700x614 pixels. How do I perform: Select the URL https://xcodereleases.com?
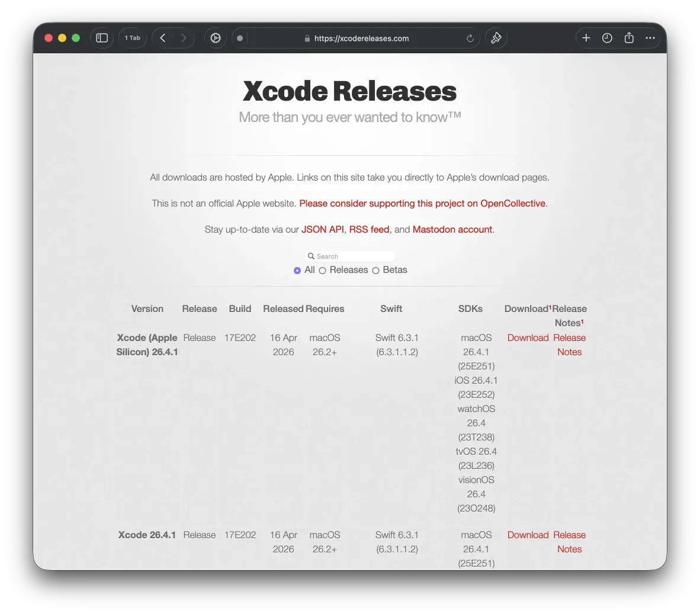pos(362,38)
